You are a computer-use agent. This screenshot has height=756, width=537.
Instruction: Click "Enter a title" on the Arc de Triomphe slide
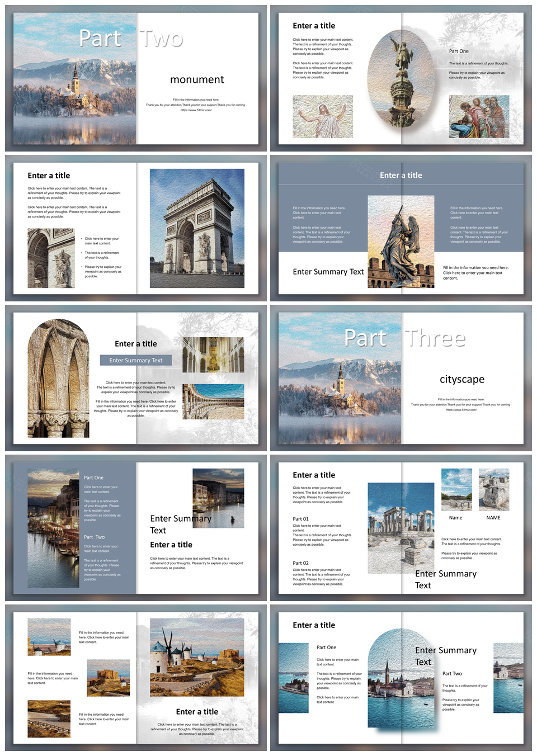(49, 176)
